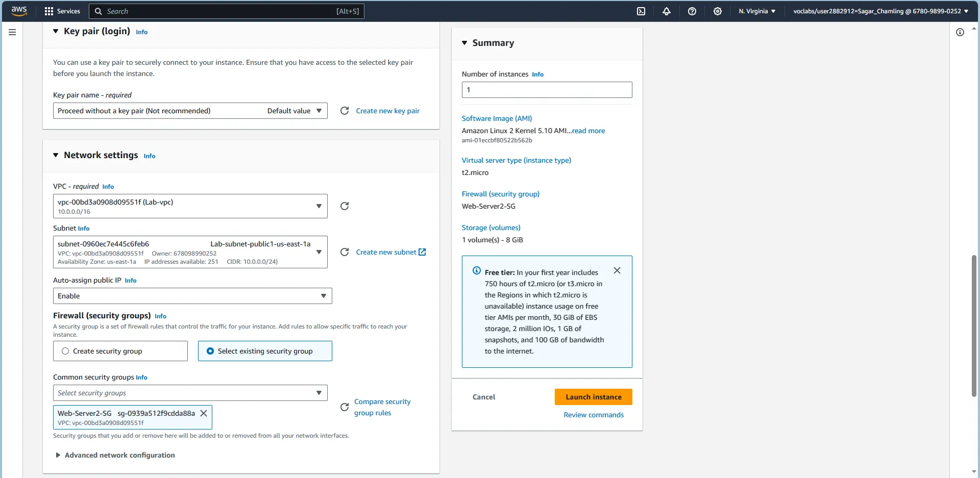This screenshot has width=980, height=478.
Task: Open the VPC dropdown
Action: point(190,206)
